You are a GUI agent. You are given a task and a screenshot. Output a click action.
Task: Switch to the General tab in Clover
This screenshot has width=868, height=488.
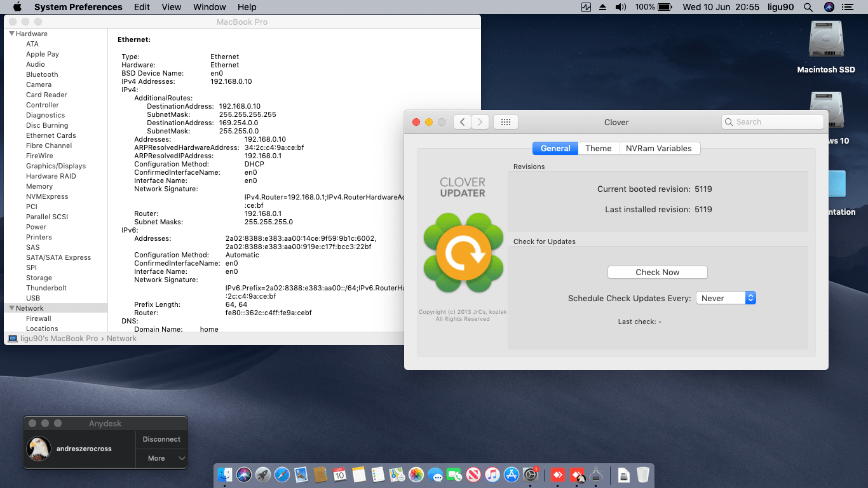[555, 148]
